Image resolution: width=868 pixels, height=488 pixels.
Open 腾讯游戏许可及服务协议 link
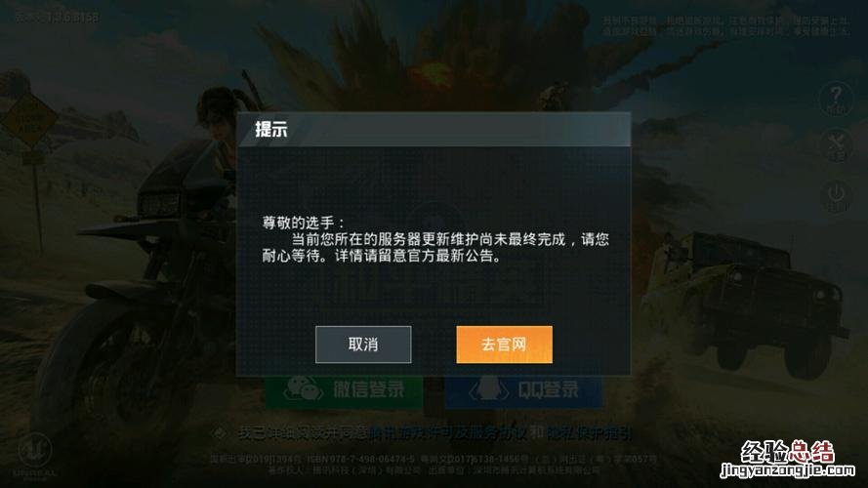pos(447,433)
